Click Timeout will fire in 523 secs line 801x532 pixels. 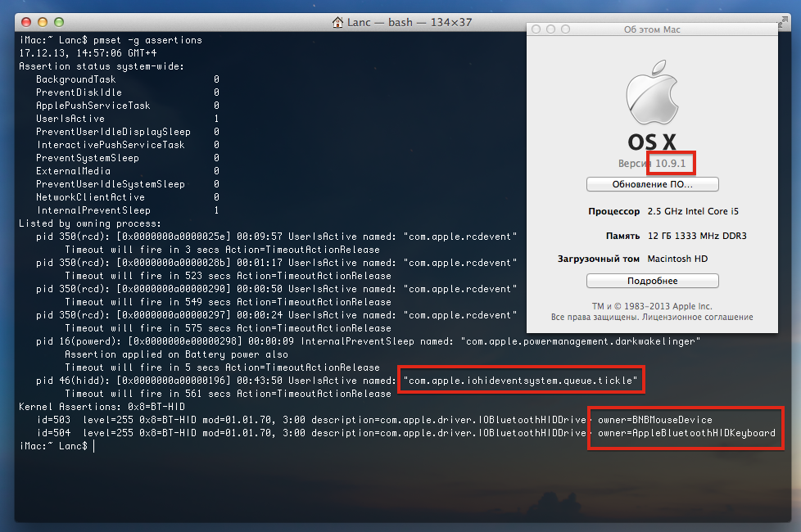[228, 276]
